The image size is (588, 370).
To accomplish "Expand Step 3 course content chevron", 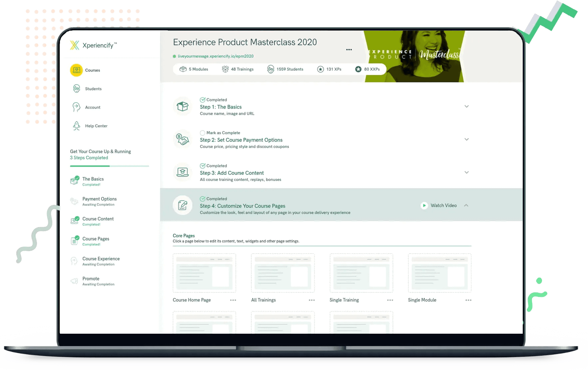I will 466,173.
